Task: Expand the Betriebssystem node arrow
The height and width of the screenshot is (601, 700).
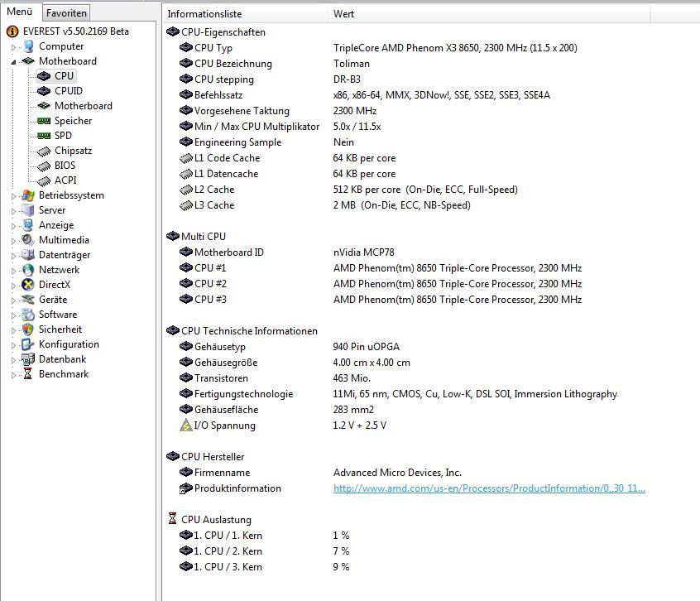Action: click(x=13, y=196)
